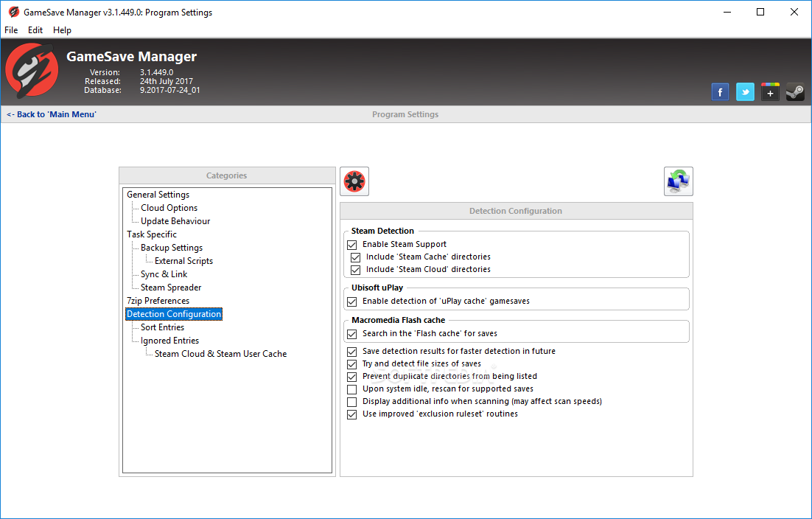This screenshot has height=519, width=812.
Task: Click the computer sync refresh icon button
Action: [679, 181]
